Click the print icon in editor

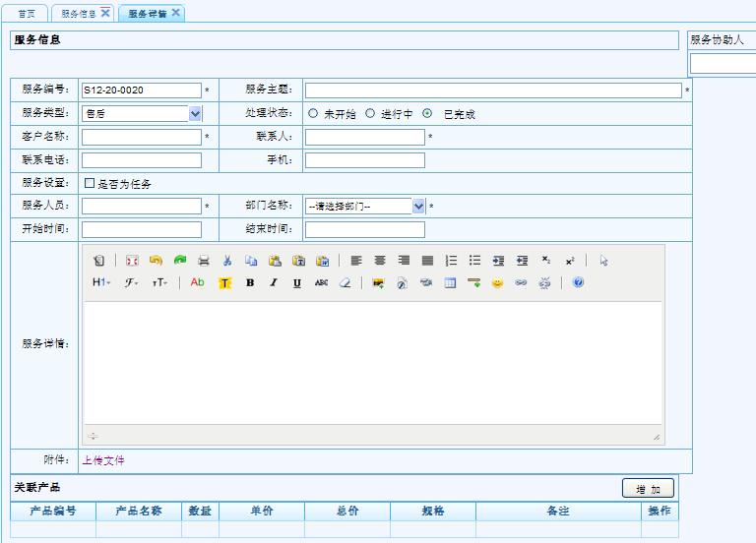(x=204, y=261)
